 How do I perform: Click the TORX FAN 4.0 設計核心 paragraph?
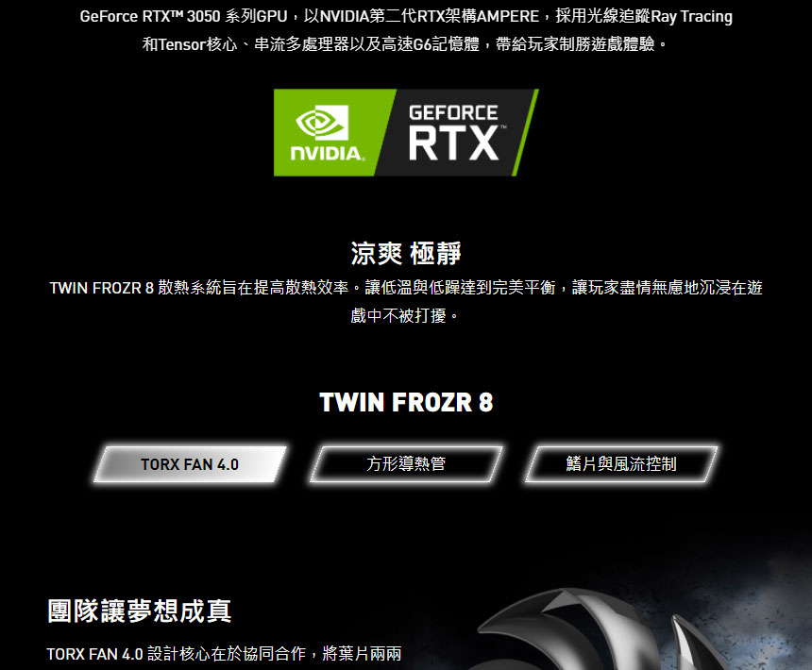pyautogui.click(x=224, y=653)
